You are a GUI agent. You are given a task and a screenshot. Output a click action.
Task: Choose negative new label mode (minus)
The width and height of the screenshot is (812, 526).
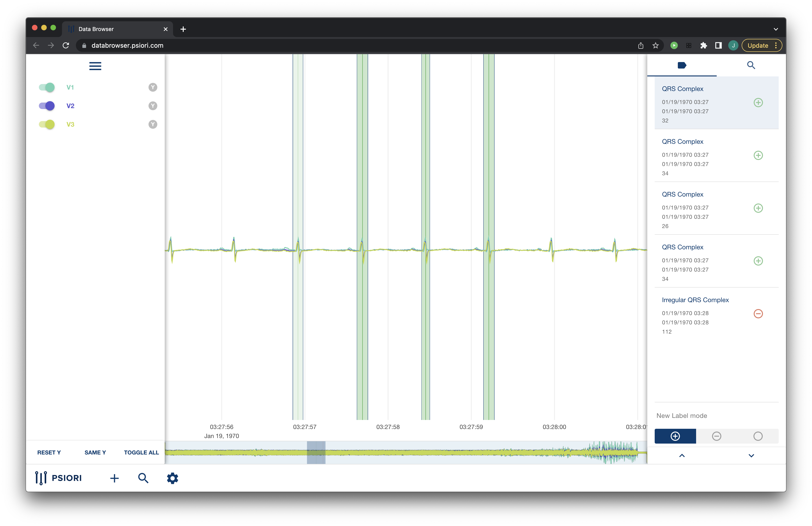click(x=716, y=436)
